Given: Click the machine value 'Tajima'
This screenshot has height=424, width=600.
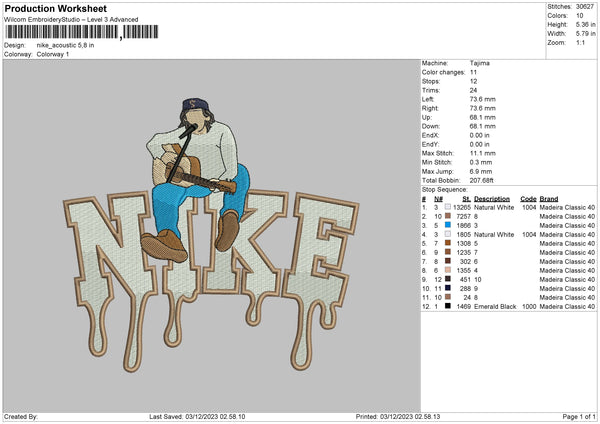Looking at the screenshot, I should [479, 63].
